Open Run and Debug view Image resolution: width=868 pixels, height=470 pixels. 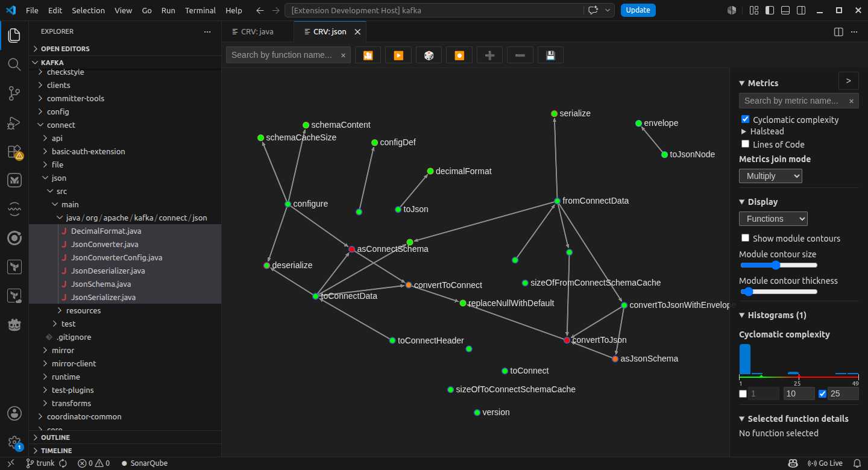[14, 122]
